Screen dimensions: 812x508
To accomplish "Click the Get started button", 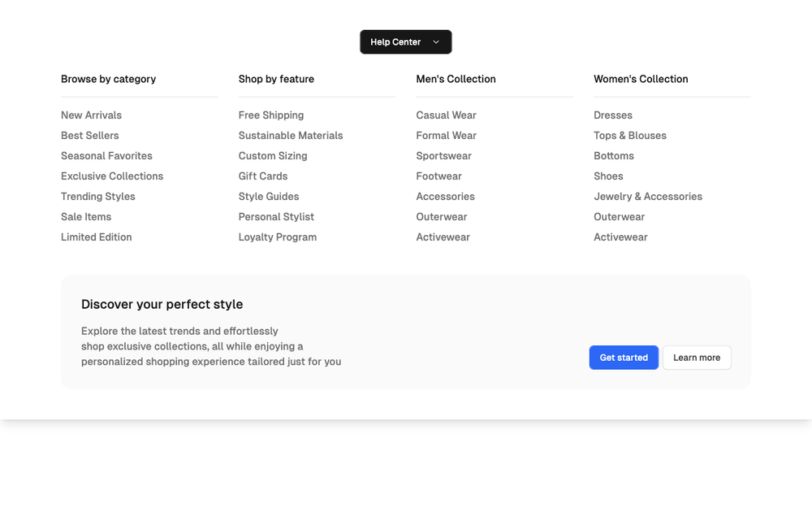I will click(624, 358).
